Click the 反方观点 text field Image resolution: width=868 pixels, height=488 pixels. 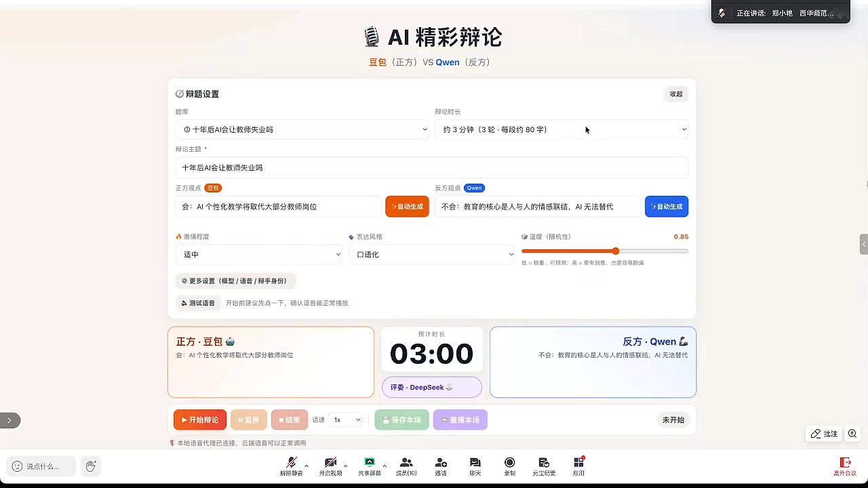(x=538, y=207)
